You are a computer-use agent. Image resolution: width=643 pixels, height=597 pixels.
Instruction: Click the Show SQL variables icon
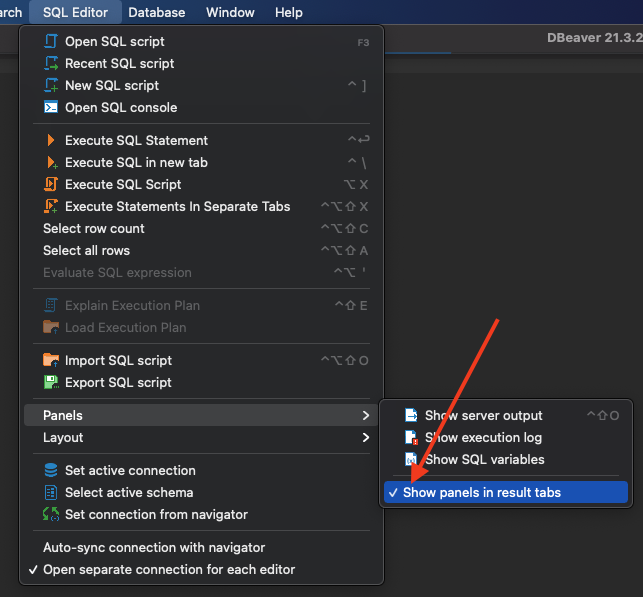point(411,459)
